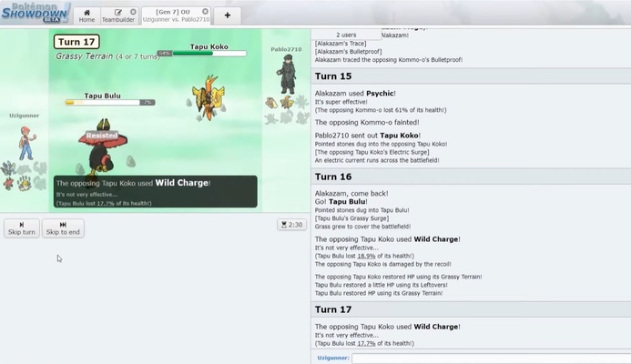This screenshot has height=364, width=631.
Task: Click the Pablo2710 trainer name label
Action: pyautogui.click(x=286, y=49)
